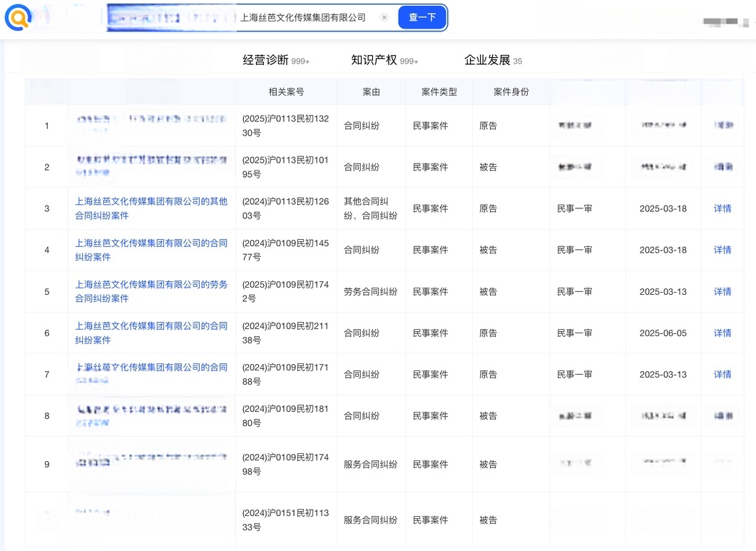Open 详情 for row 4 case
The width and height of the screenshot is (756, 551).
[722, 250]
